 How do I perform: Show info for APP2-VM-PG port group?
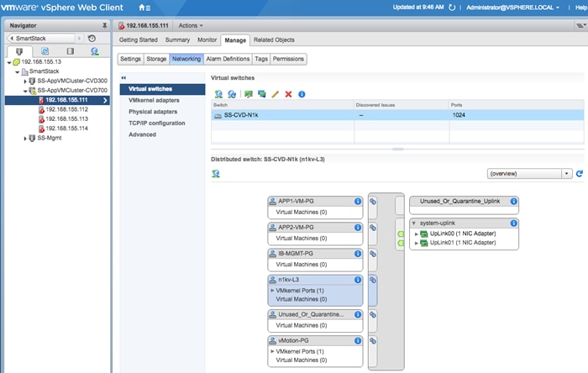pyautogui.click(x=358, y=228)
